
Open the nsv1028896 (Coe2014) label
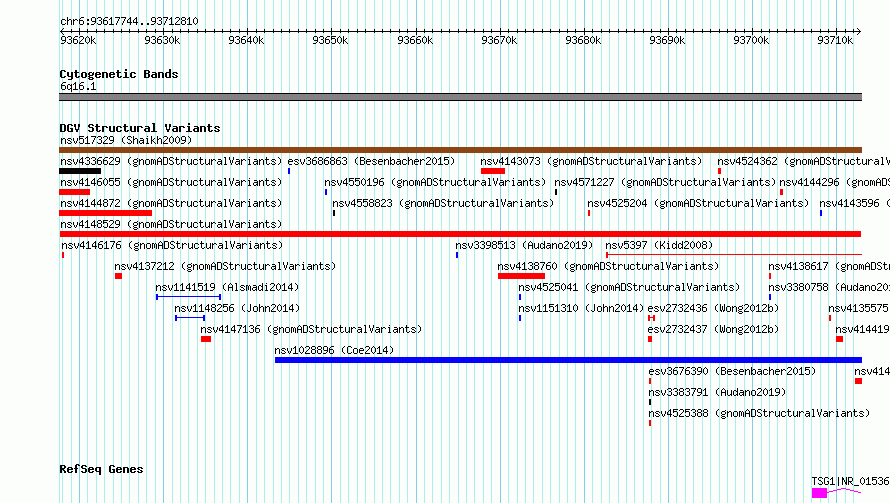click(x=334, y=350)
